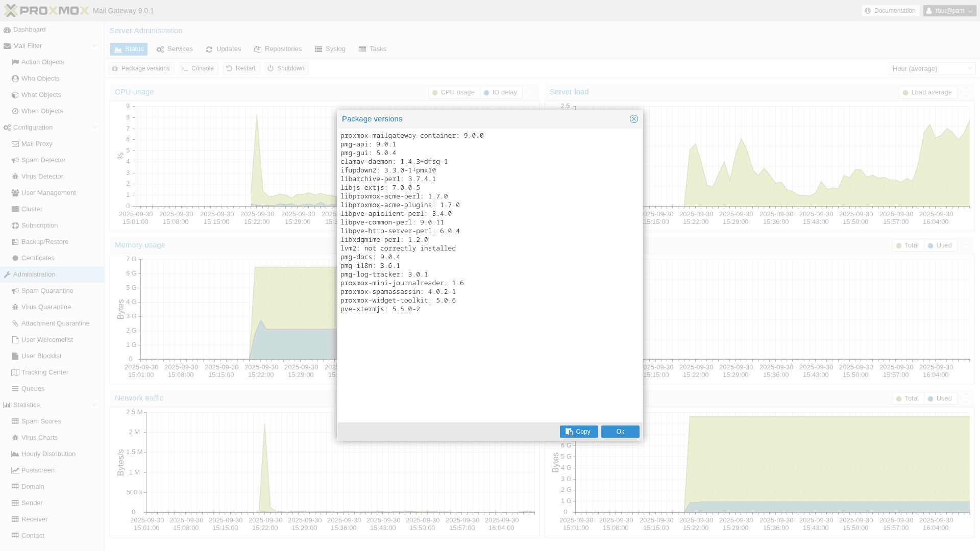Viewport: 980px width, 551px height.
Task: Open the Tracking Center
Action: (44, 372)
